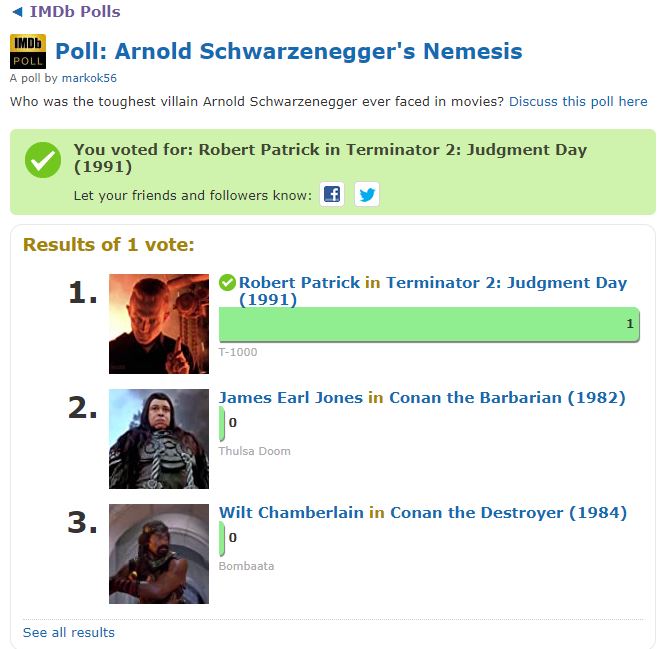This screenshot has width=665, height=649.
Task: Open Terminator 2: Judgment Day title link
Action: (x=506, y=284)
